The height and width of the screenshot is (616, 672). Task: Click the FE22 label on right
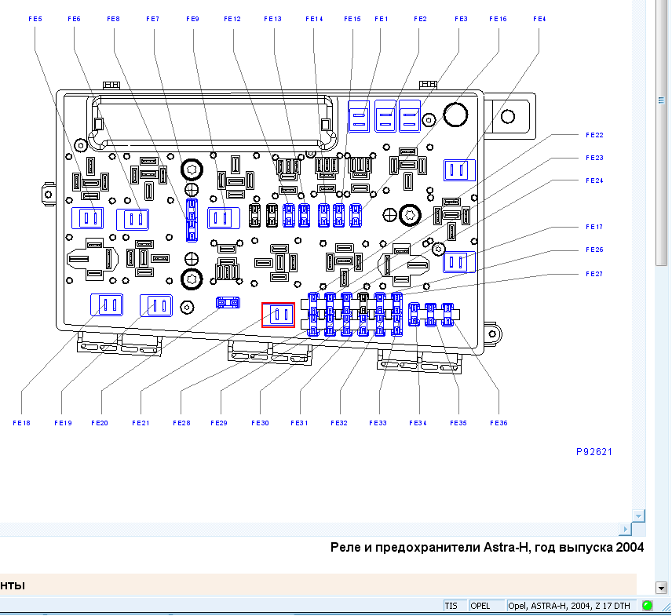click(594, 135)
